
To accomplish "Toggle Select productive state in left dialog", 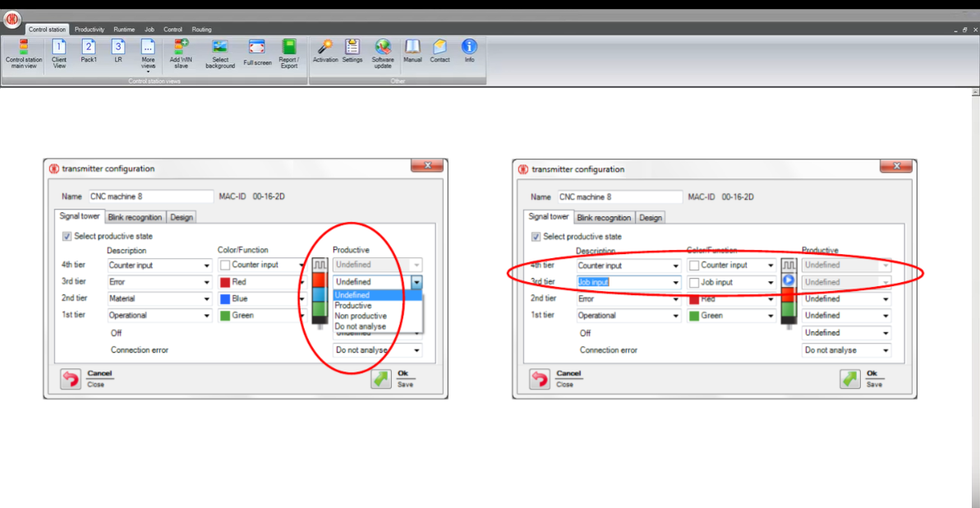I will [67, 237].
